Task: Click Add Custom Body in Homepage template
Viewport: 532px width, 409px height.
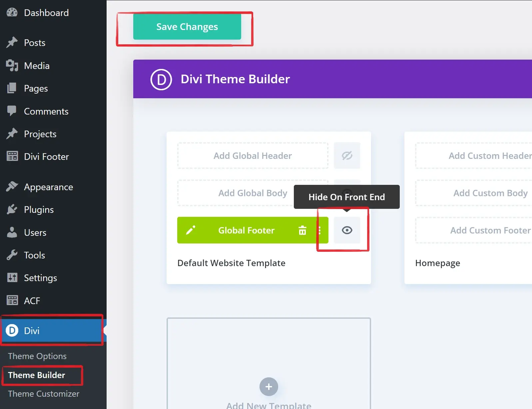Action: [474, 193]
